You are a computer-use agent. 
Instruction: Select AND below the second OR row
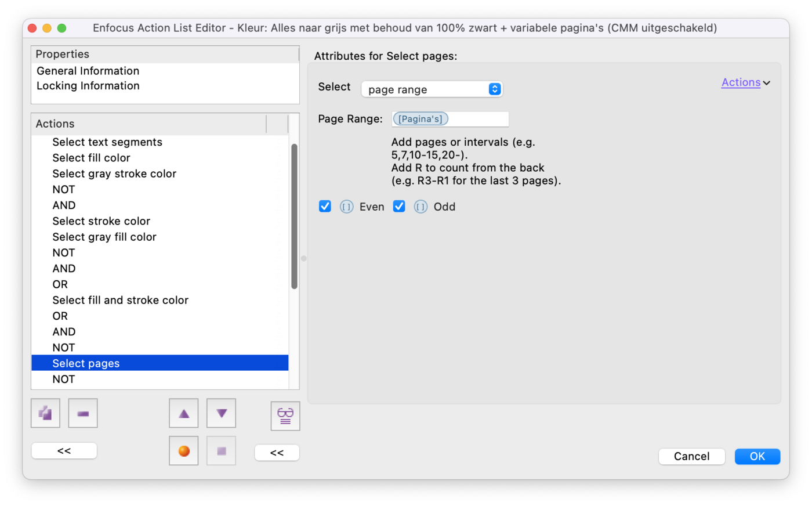click(x=160, y=332)
